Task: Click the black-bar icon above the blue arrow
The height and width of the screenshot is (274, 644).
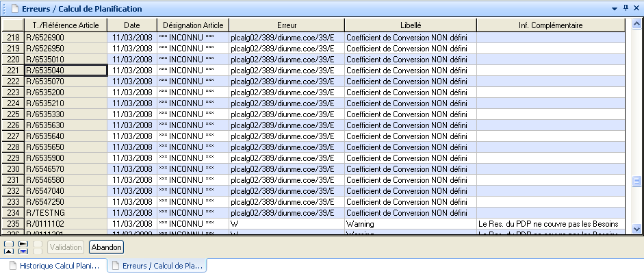Action: pos(23,243)
